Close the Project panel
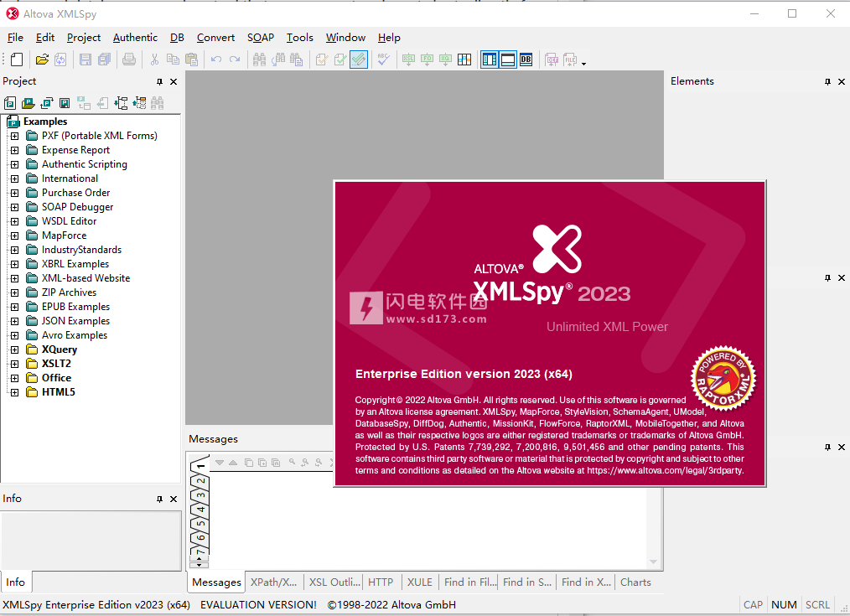The width and height of the screenshot is (850, 616). coord(174,82)
